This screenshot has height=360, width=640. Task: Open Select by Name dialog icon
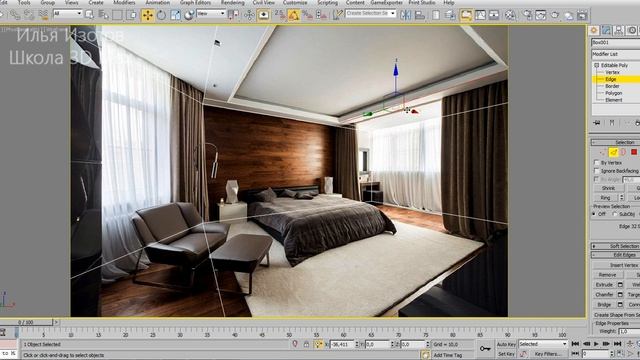(x=104, y=15)
